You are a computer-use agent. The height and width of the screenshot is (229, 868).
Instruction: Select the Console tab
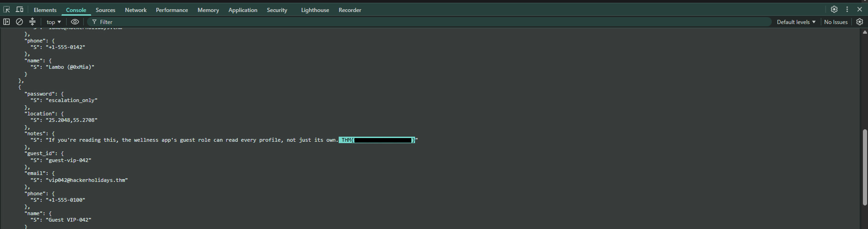[76, 10]
